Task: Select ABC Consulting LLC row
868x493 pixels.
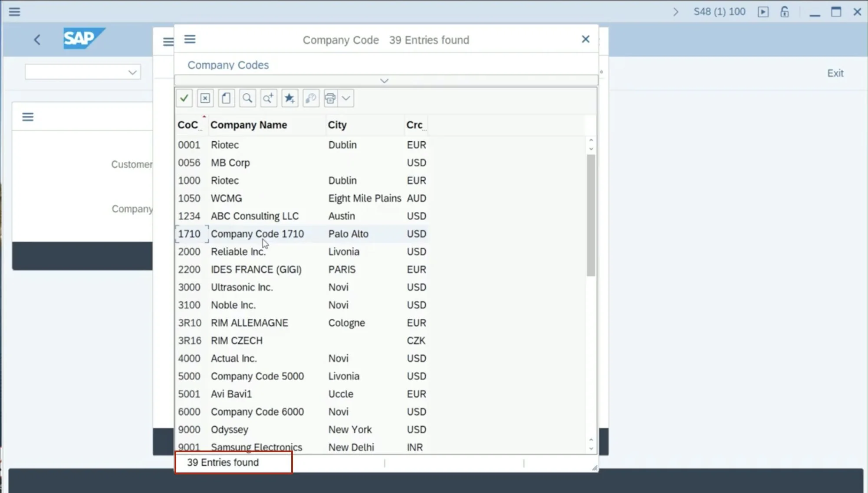Action: (x=302, y=216)
